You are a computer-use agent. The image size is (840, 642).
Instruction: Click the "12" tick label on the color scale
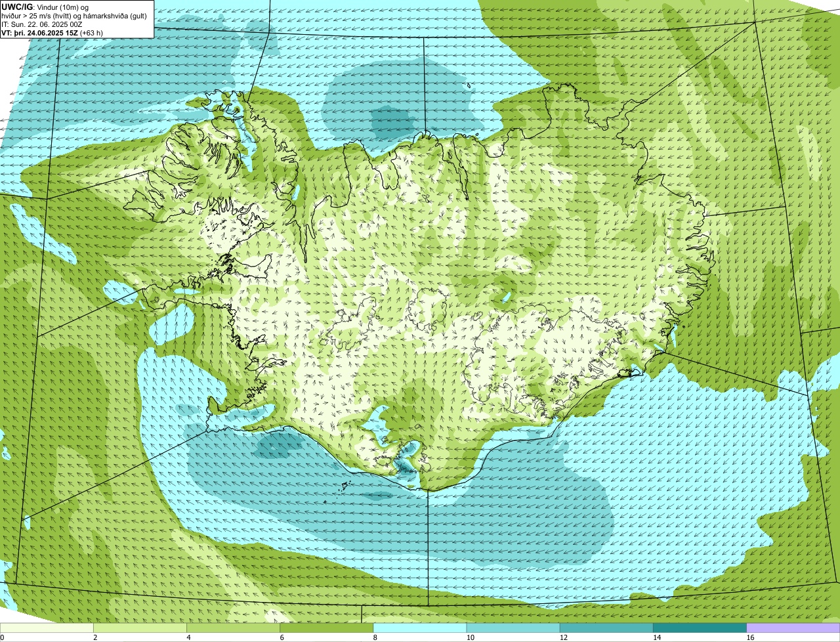pyautogui.click(x=563, y=637)
